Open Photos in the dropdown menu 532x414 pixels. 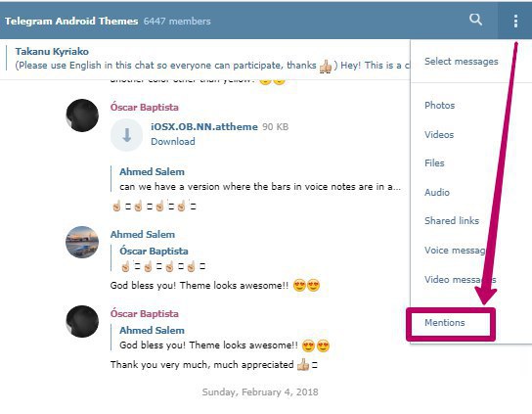[x=439, y=106]
